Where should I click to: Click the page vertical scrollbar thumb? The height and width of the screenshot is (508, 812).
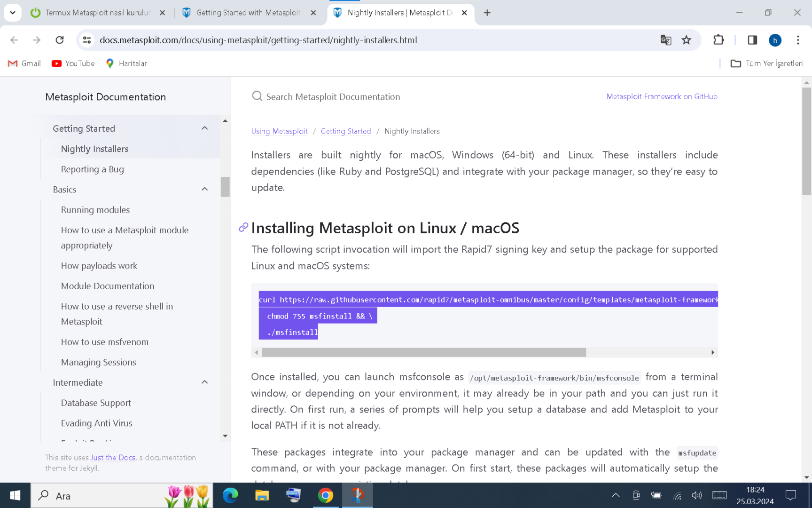tap(807, 141)
